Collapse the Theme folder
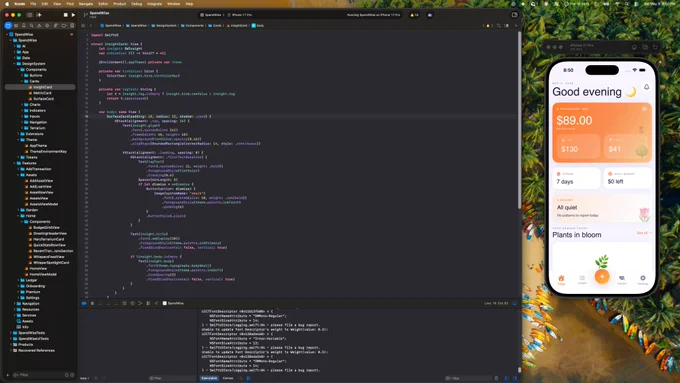This screenshot has width=680, height=383. point(18,140)
